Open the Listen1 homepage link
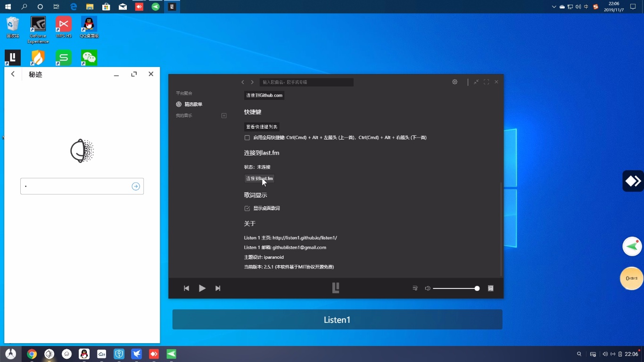Screen dimensions: 644x362 [x=305, y=238]
